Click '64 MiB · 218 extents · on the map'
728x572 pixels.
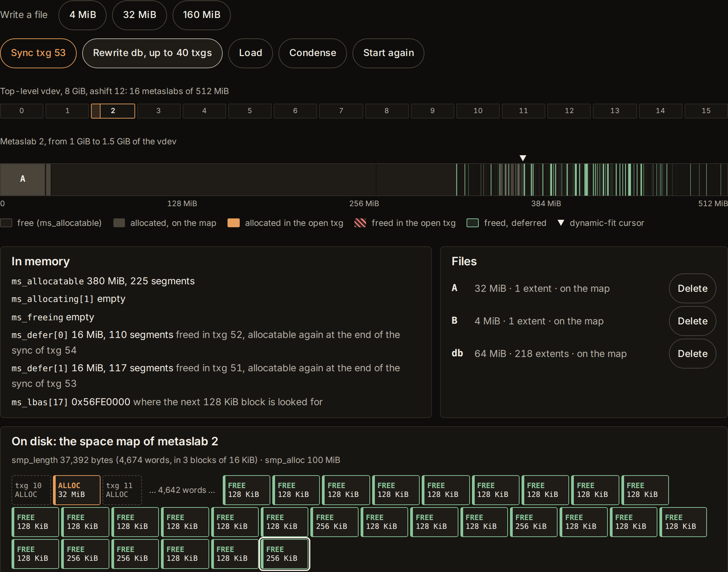pos(550,354)
